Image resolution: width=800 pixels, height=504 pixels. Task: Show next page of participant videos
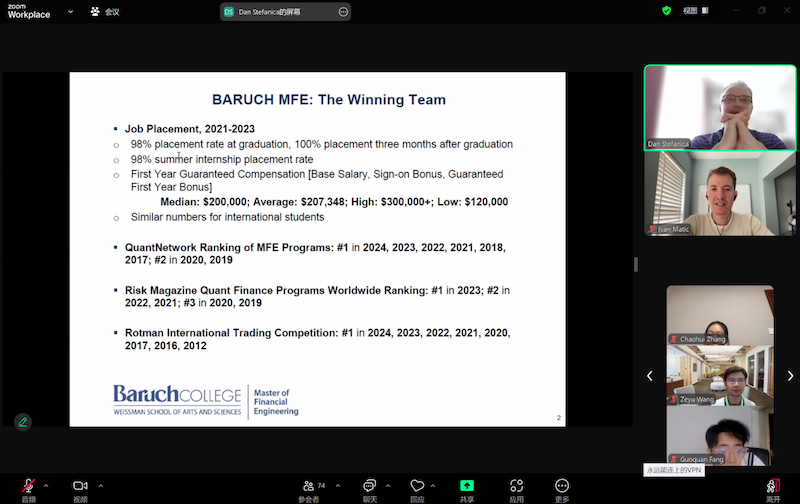[x=790, y=376]
